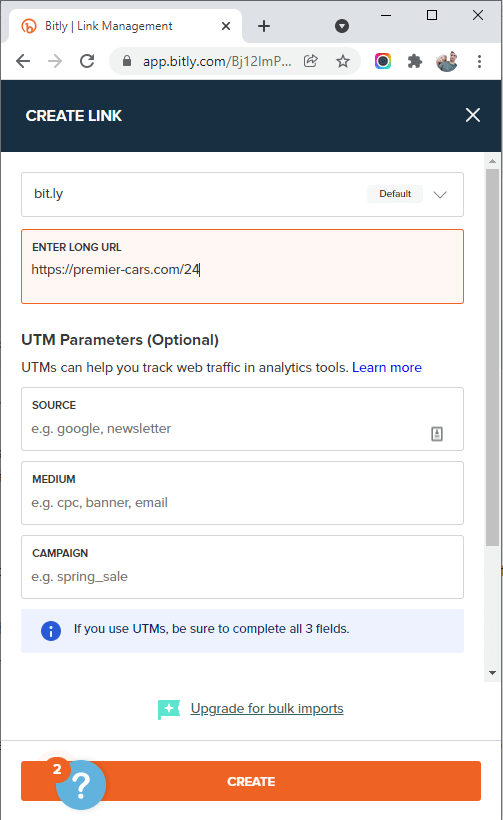
Task: Click the Default badge on domain selector
Action: click(x=395, y=193)
